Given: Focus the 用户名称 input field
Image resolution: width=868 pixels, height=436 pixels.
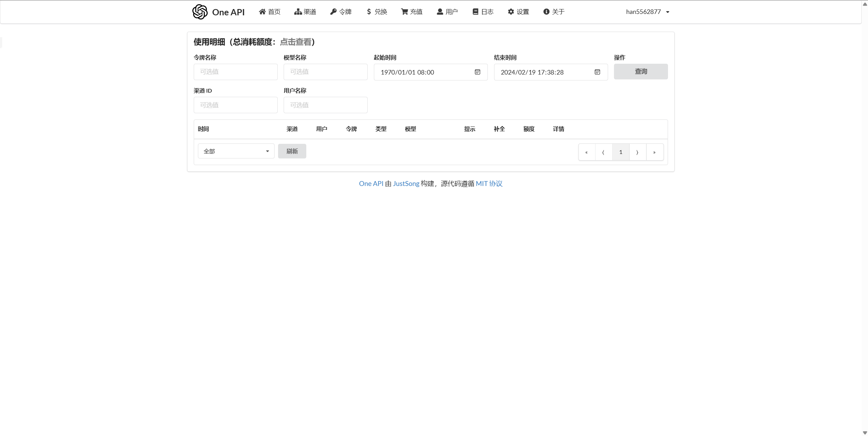Looking at the screenshot, I should click(x=325, y=105).
